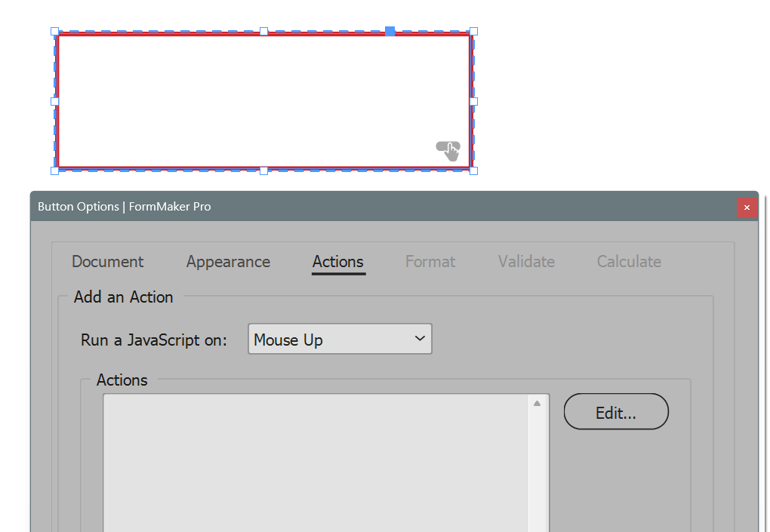This screenshot has width=770, height=532.
Task: Click the dropdown chevron on the event selector
Action: point(420,339)
